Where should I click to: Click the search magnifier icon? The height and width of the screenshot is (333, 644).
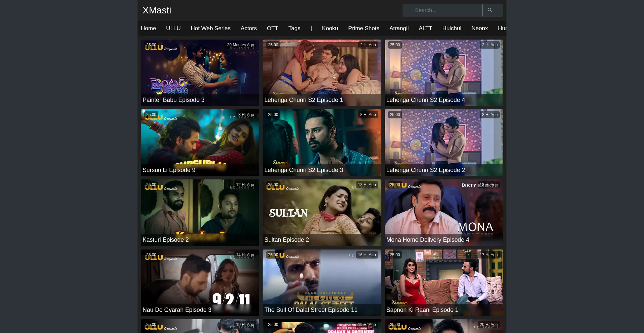click(490, 10)
